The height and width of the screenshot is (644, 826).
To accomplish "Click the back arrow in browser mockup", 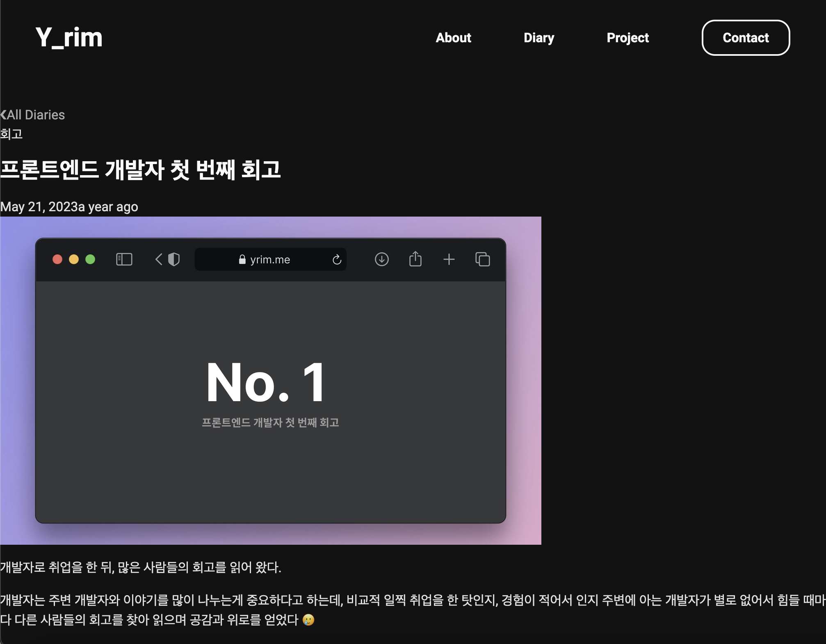I will [x=159, y=259].
